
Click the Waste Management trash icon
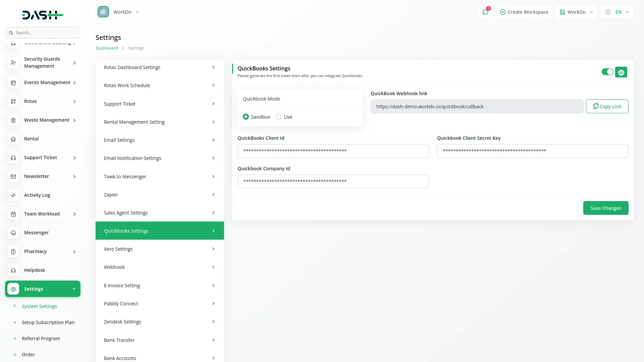[x=13, y=120]
